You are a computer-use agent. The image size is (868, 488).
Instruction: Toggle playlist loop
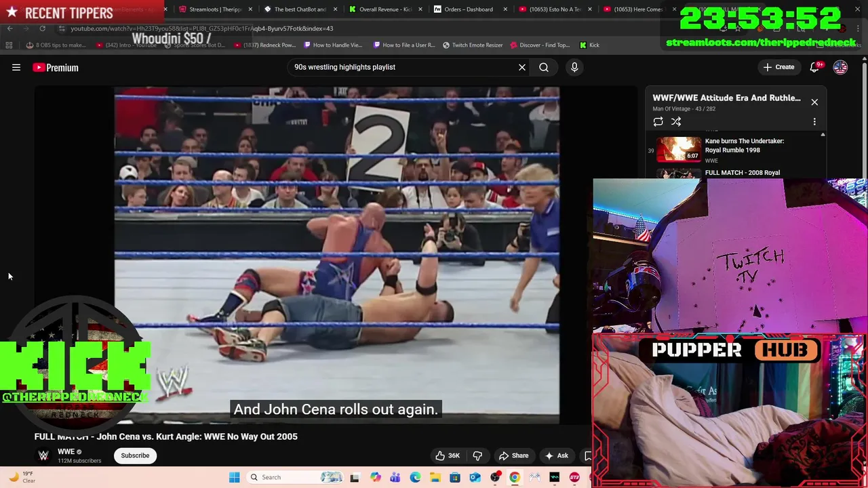(x=658, y=122)
